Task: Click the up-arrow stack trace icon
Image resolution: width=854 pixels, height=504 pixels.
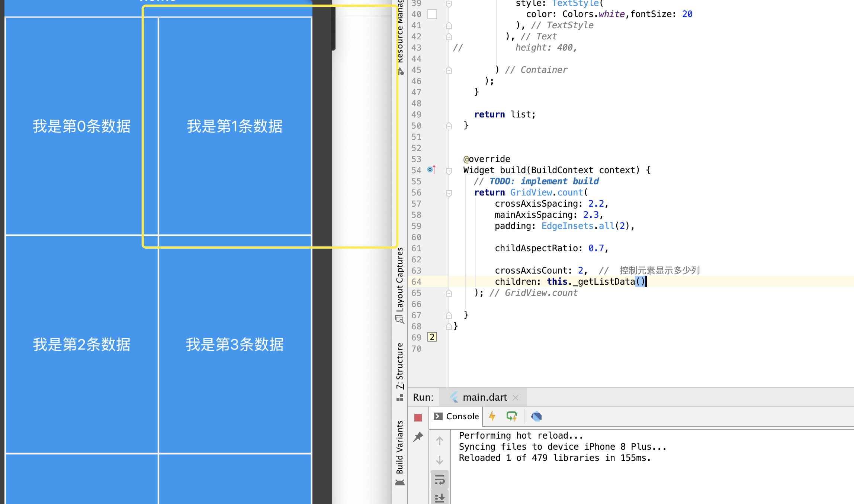Action: pyautogui.click(x=440, y=441)
